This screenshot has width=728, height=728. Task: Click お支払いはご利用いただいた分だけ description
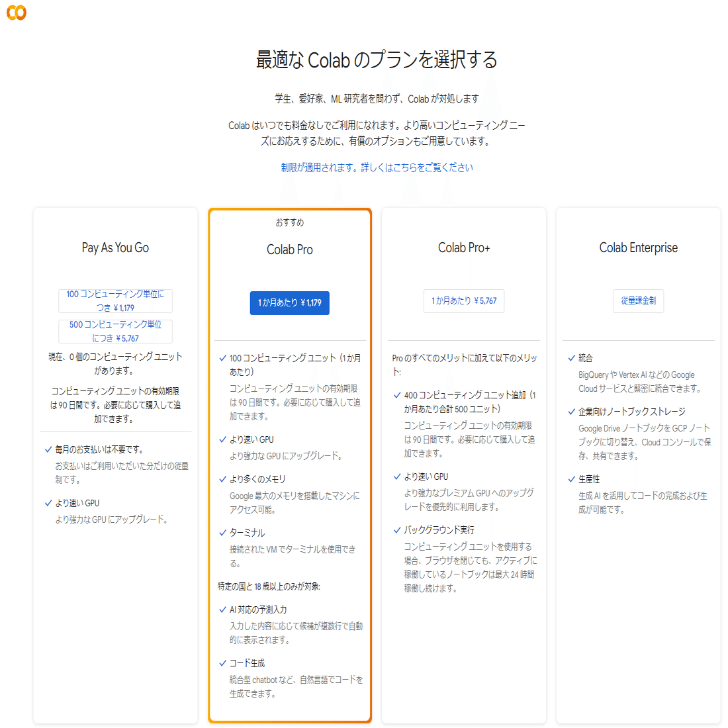(122, 473)
